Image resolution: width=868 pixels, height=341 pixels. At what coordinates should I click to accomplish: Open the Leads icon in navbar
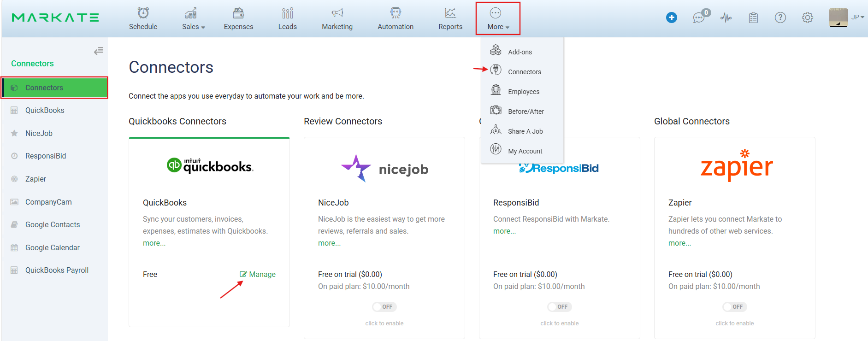288,13
